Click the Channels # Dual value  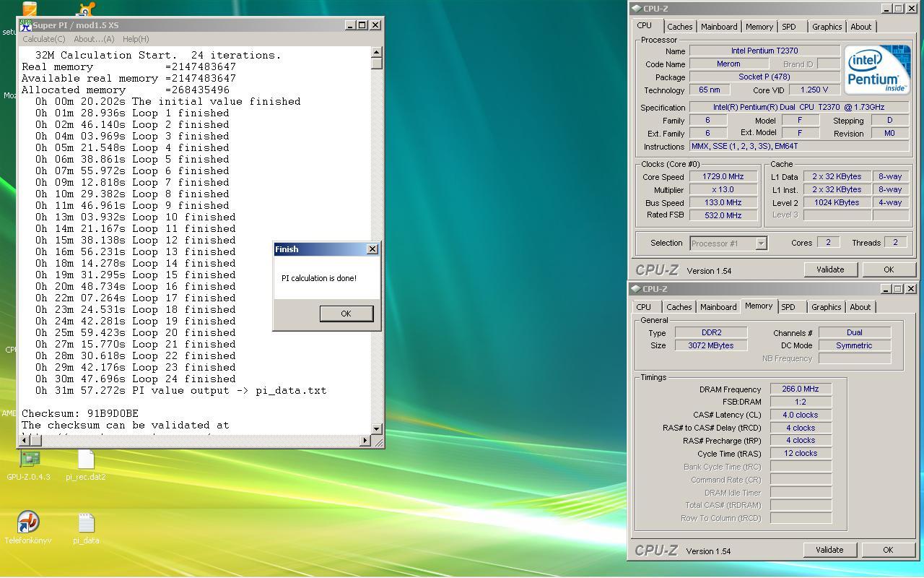pyautogui.click(x=854, y=333)
